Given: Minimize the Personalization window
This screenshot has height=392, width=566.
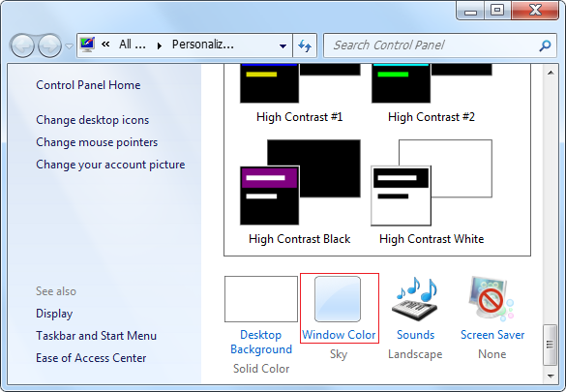Looking at the screenshot, I should click(x=470, y=11).
